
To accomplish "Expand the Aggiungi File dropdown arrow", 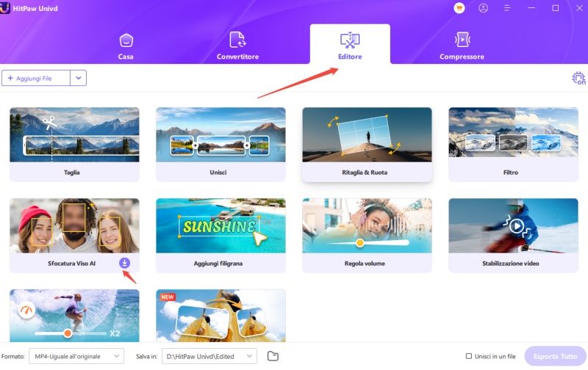I will click(79, 78).
